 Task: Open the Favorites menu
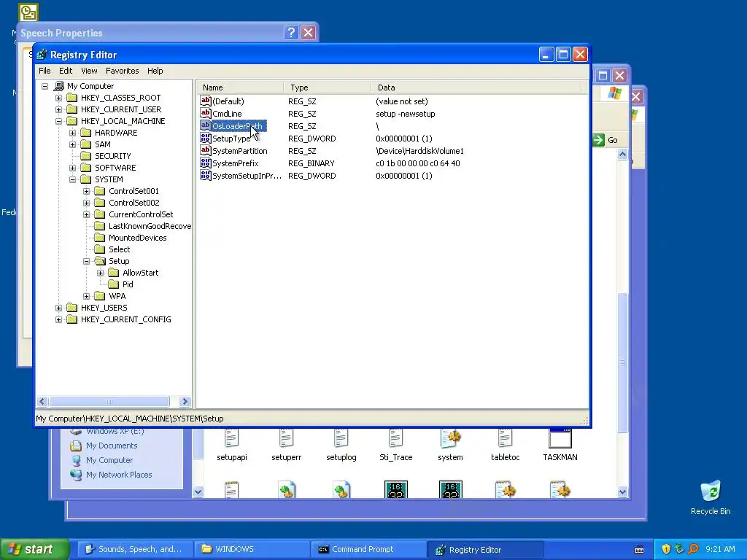[x=123, y=71]
